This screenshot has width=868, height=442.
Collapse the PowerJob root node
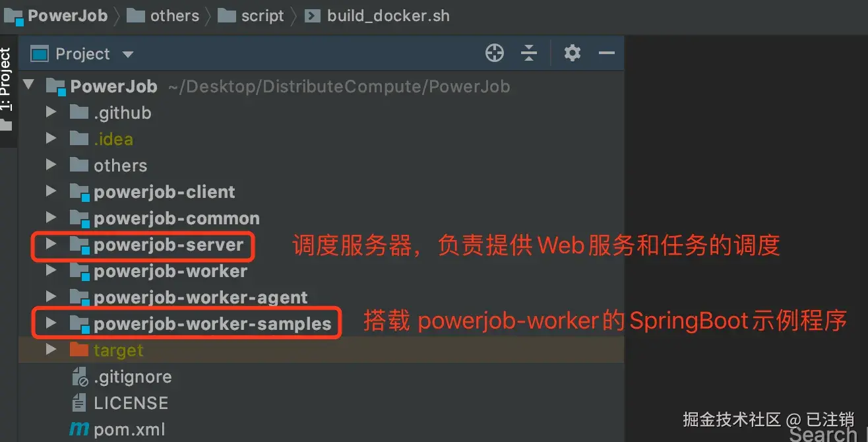click(29, 85)
